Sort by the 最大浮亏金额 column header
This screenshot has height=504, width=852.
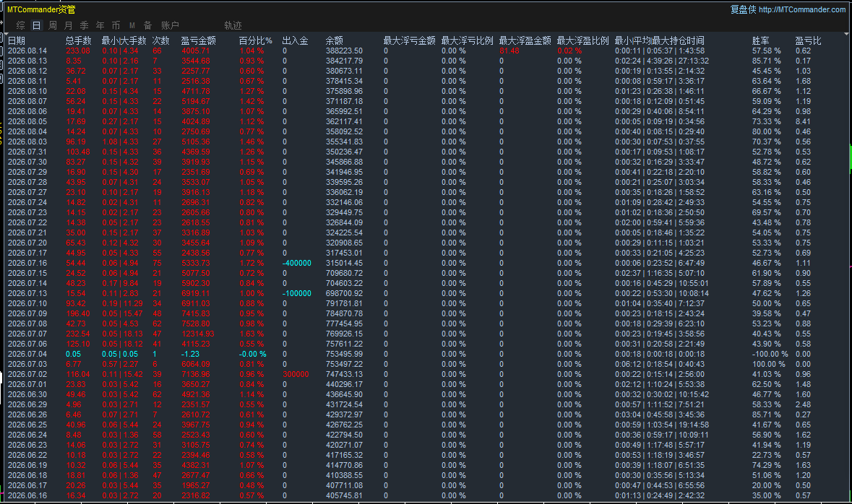tap(409, 40)
